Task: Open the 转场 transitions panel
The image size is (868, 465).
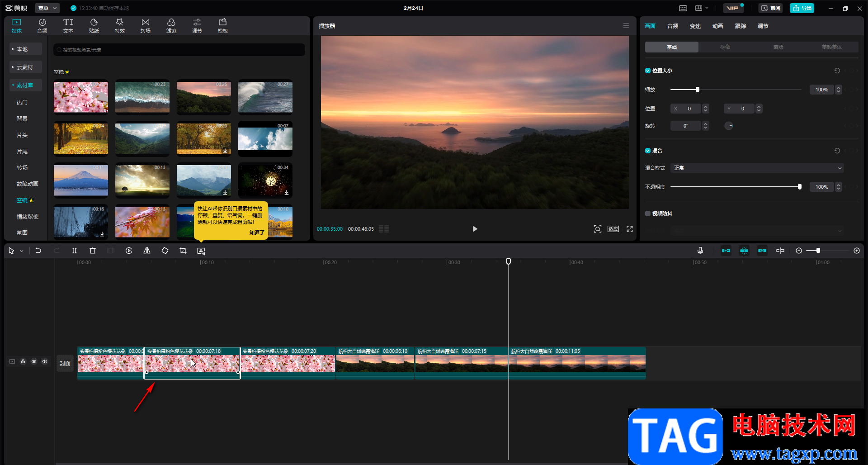Action: click(145, 26)
